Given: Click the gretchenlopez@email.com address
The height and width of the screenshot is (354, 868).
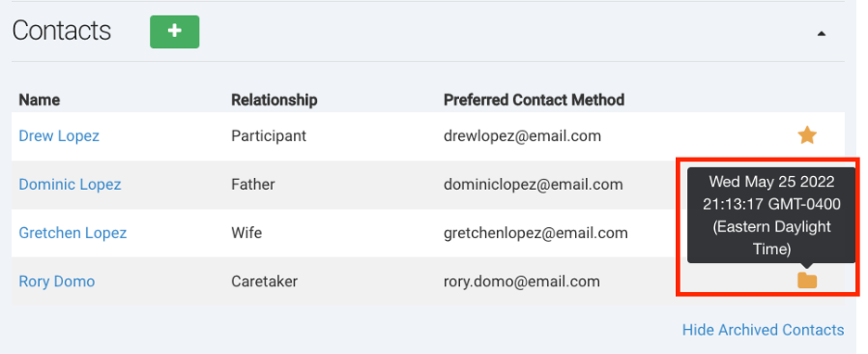Looking at the screenshot, I should pos(535,233).
